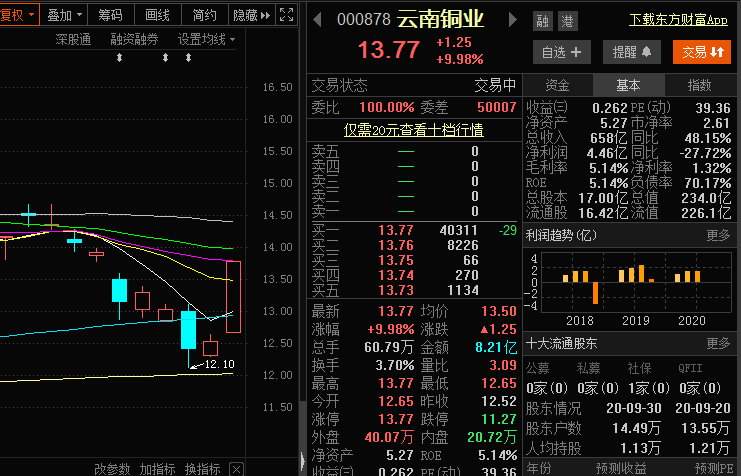Click 涨停 value 13.77
This screenshot has width=741, height=476.
pyautogui.click(x=396, y=419)
